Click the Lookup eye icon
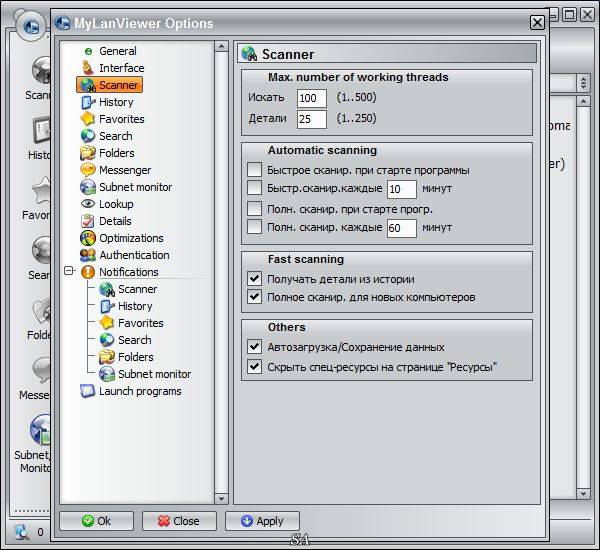The image size is (600, 550). (x=88, y=204)
